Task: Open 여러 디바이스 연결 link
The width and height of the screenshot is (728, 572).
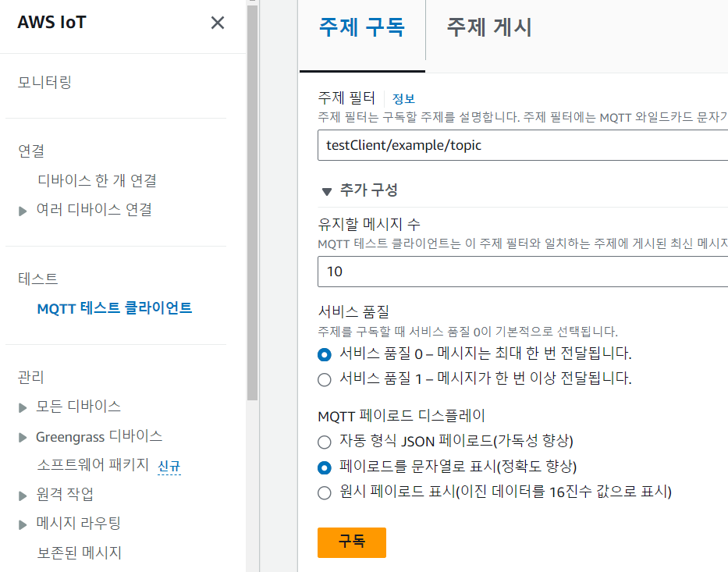Action: coord(94,209)
